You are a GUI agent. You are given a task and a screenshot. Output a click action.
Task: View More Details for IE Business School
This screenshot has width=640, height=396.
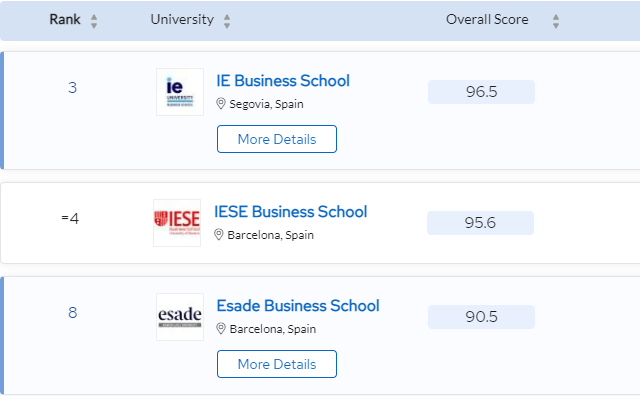click(277, 139)
